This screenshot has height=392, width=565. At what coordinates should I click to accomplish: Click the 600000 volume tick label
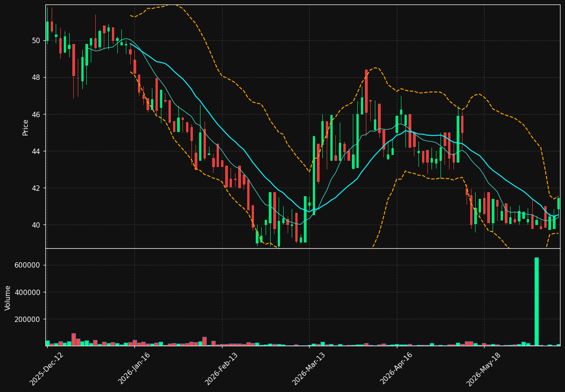coord(28,265)
